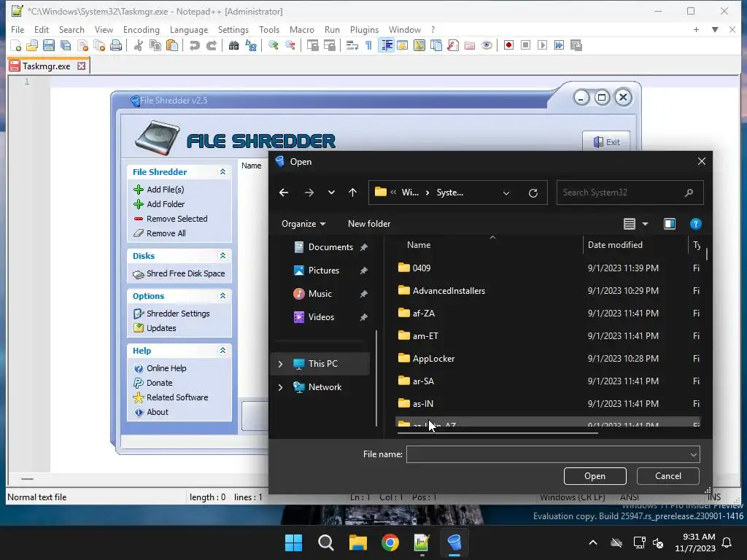Click Add Folder in File Shredder
747x560 pixels.
tap(166, 204)
